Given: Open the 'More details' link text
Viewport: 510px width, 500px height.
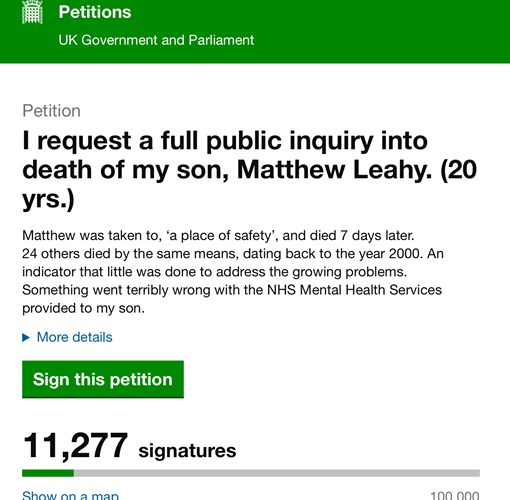Looking at the screenshot, I should click(x=75, y=337).
